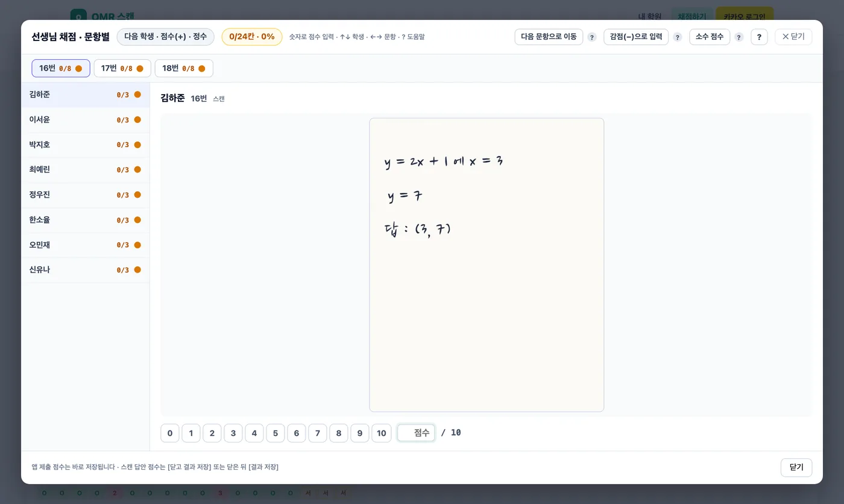The width and height of the screenshot is (844, 504).
Task: Go to student 한소율
Action: (x=85, y=220)
